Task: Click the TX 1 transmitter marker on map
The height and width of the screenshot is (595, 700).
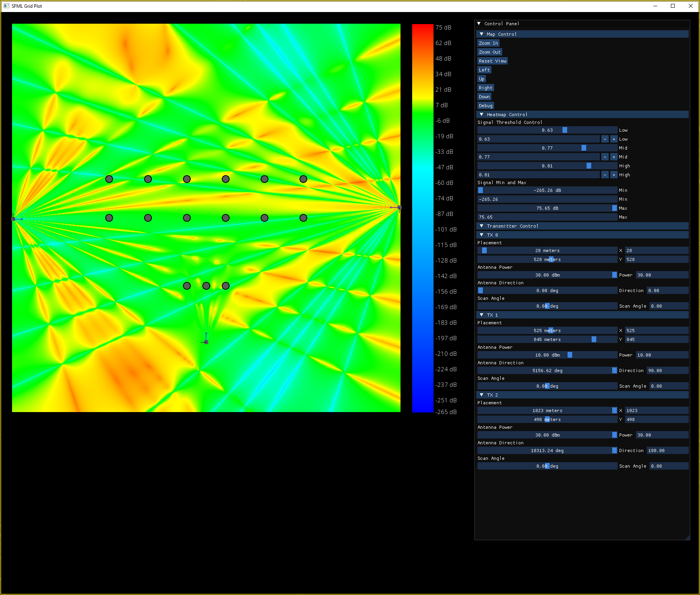Action: tap(206, 342)
